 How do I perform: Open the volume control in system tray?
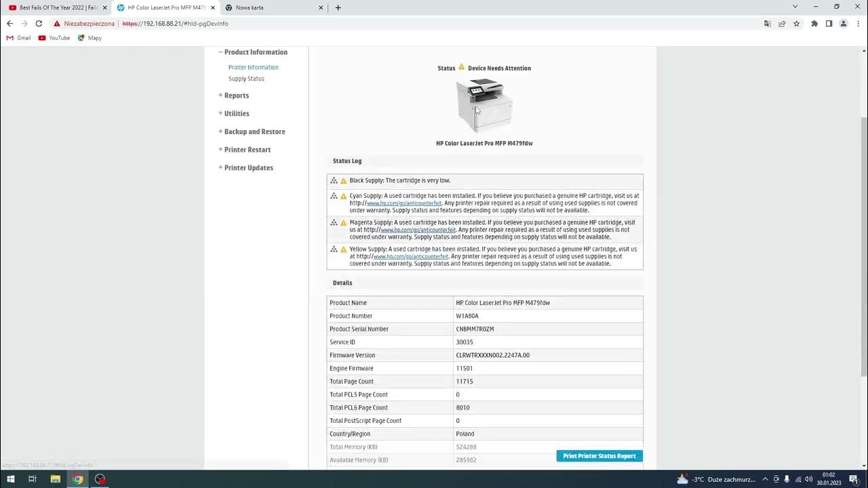[x=809, y=479]
